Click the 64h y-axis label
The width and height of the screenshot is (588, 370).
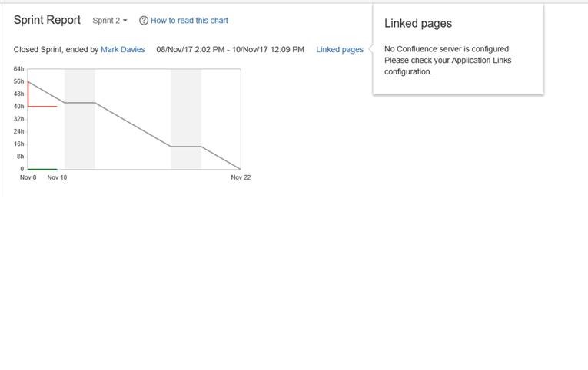click(18, 69)
